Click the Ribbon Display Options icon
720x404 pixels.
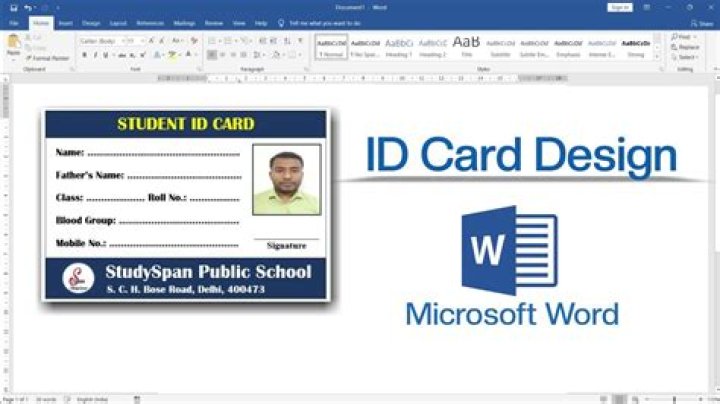pyautogui.click(x=647, y=7)
